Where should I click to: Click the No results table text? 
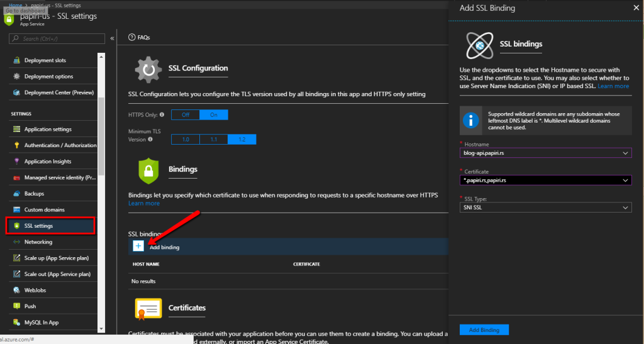143,282
